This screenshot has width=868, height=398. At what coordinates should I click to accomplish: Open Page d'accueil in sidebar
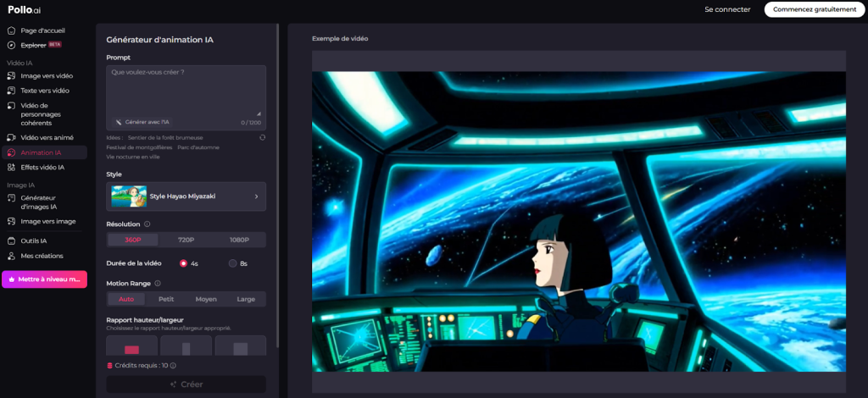click(44, 30)
